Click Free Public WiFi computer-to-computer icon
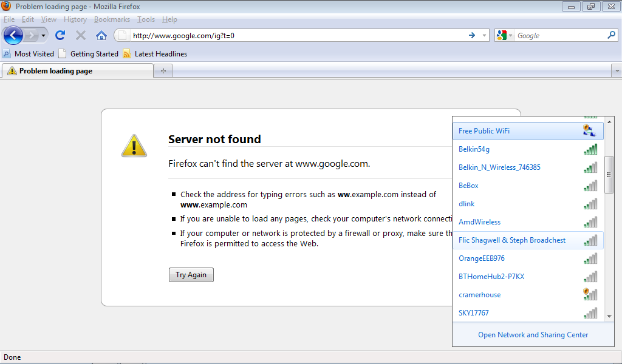622x364 pixels. pyautogui.click(x=589, y=130)
